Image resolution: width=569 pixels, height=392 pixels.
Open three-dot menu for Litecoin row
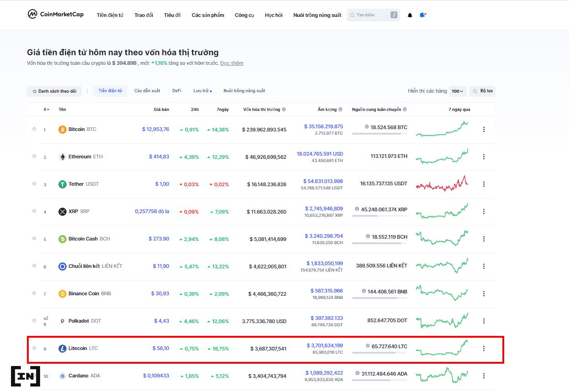coord(484,349)
